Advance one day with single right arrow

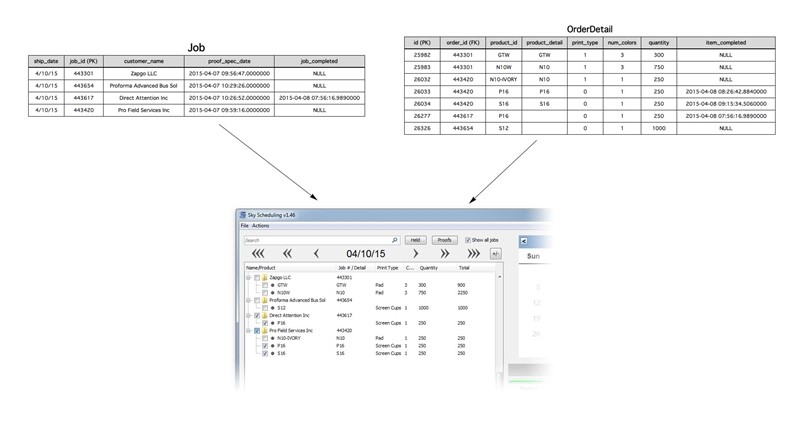[415, 254]
